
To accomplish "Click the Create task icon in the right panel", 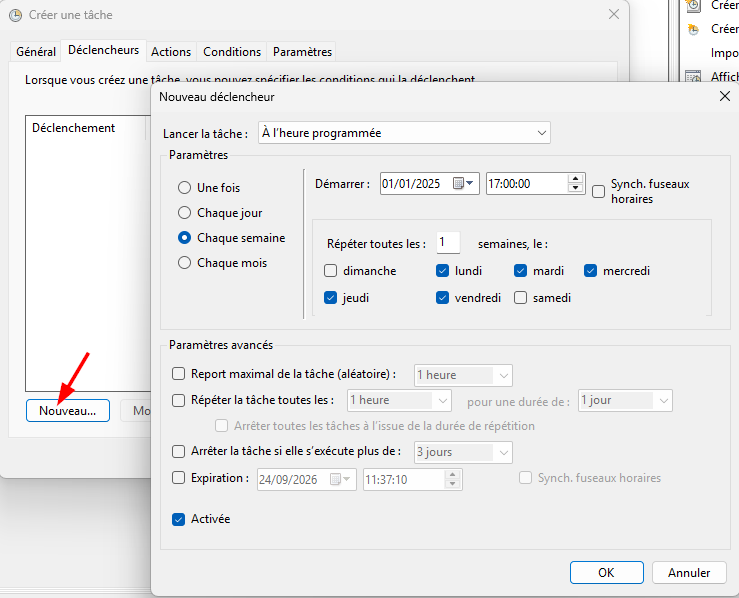I will click(x=692, y=28).
